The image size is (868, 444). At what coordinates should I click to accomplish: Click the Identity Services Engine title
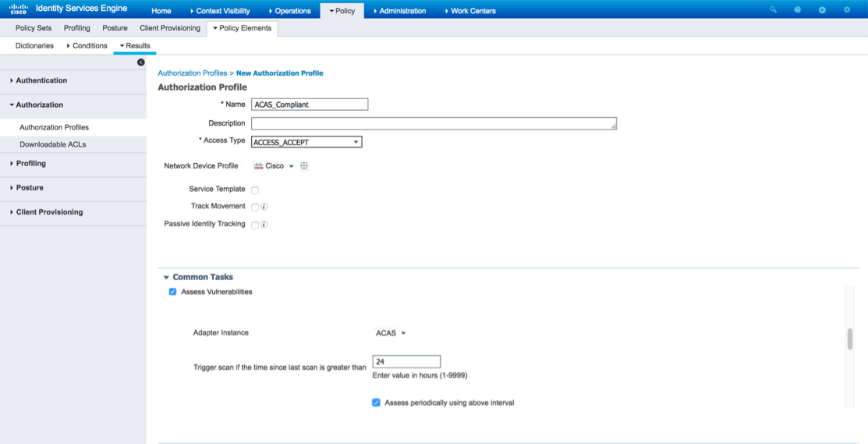tap(81, 9)
